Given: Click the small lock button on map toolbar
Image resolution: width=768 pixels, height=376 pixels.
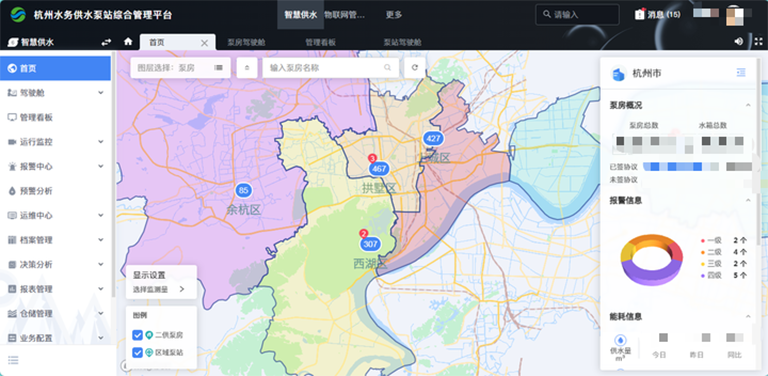Looking at the screenshot, I should pyautogui.click(x=247, y=68).
